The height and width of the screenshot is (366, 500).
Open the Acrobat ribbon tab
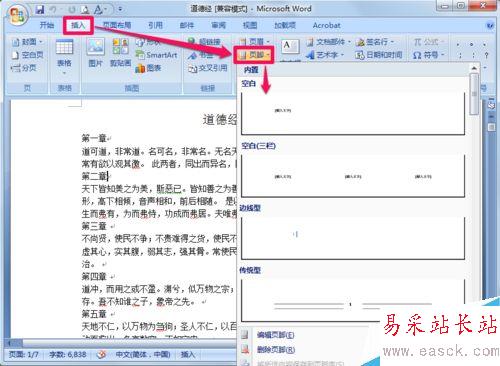(326, 25)
